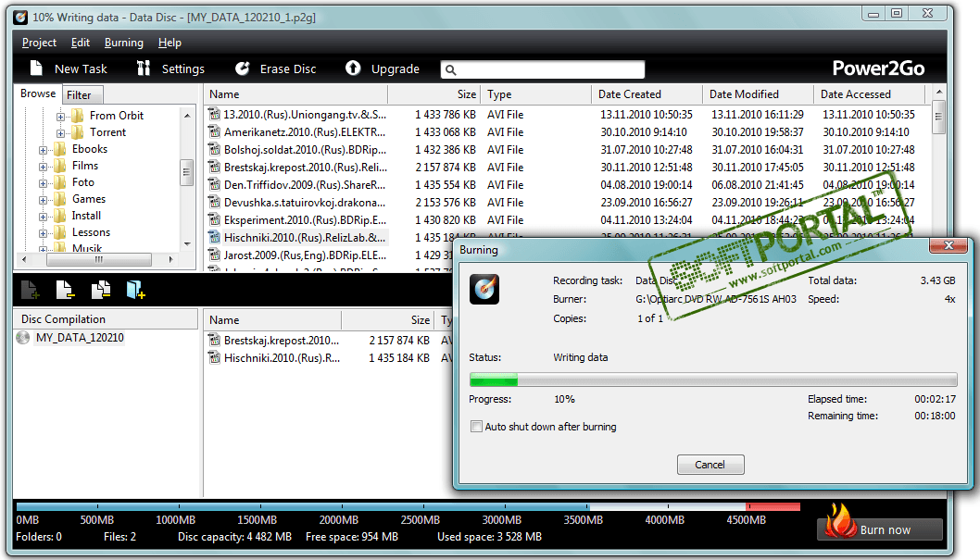
Task: Sort compilation list by Size column
Action: (387, 319)
